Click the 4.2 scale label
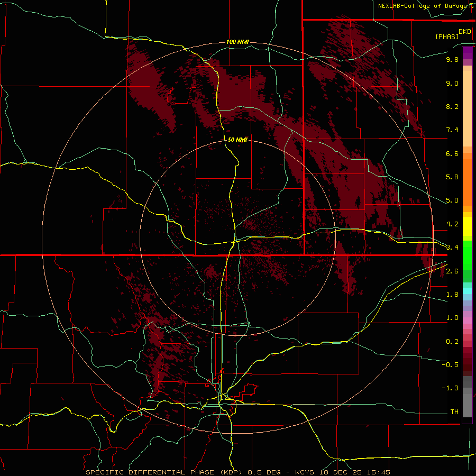The width and height of the screenshot is (476, 476). tap(452, 224)
